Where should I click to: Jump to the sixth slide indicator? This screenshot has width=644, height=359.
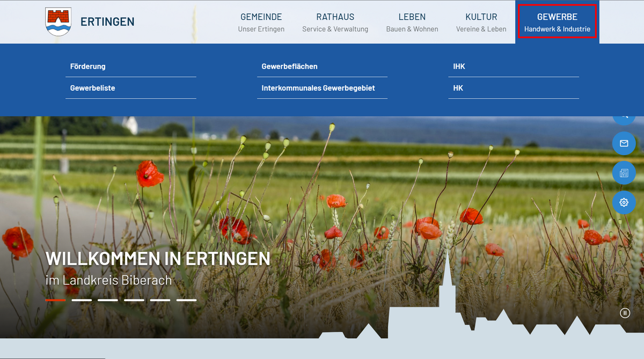(x=186, y=300)
